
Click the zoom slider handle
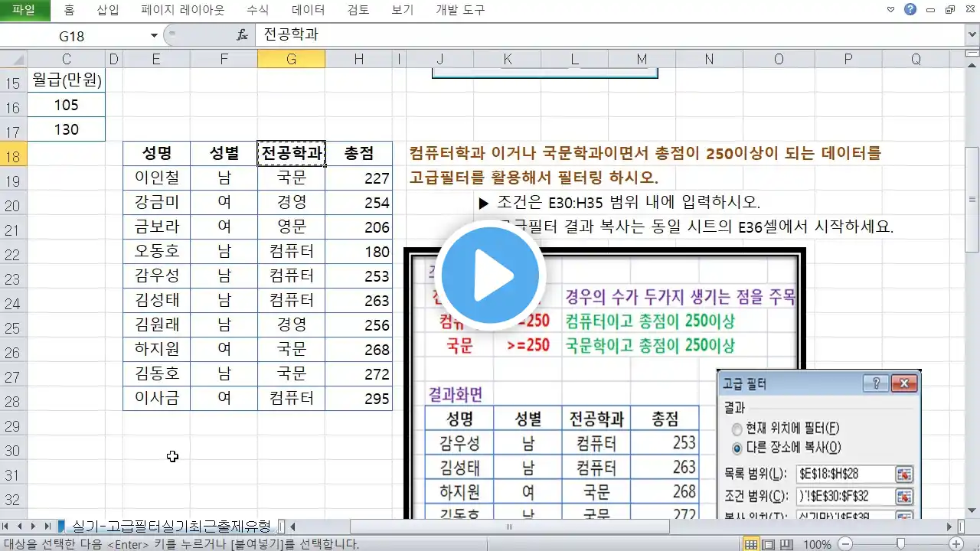point(902,544)
